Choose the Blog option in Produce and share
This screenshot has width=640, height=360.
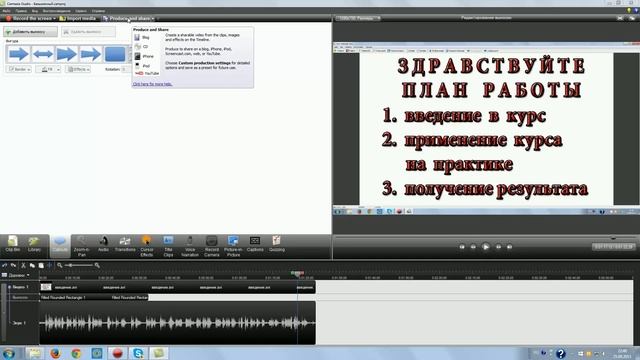click(x=142, y=37)
